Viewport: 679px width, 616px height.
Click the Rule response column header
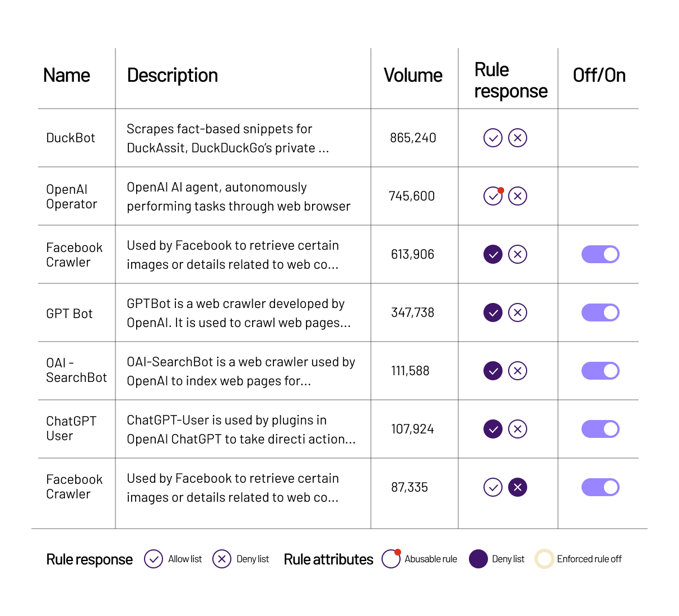coord(510,80)
